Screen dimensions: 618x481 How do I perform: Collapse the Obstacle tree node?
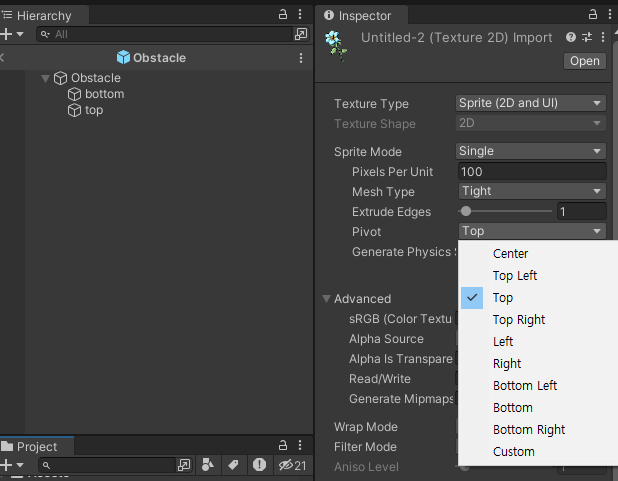coord(45,78)
